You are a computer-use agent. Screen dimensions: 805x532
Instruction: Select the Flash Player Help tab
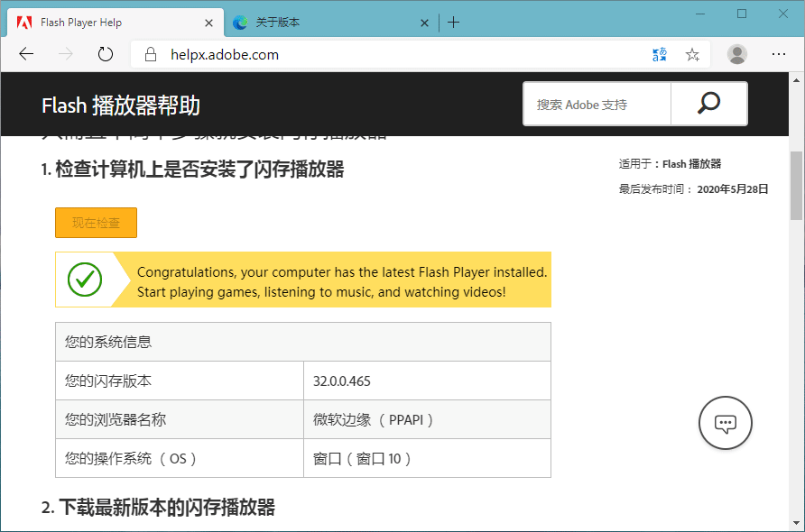[x=99, y=23]
